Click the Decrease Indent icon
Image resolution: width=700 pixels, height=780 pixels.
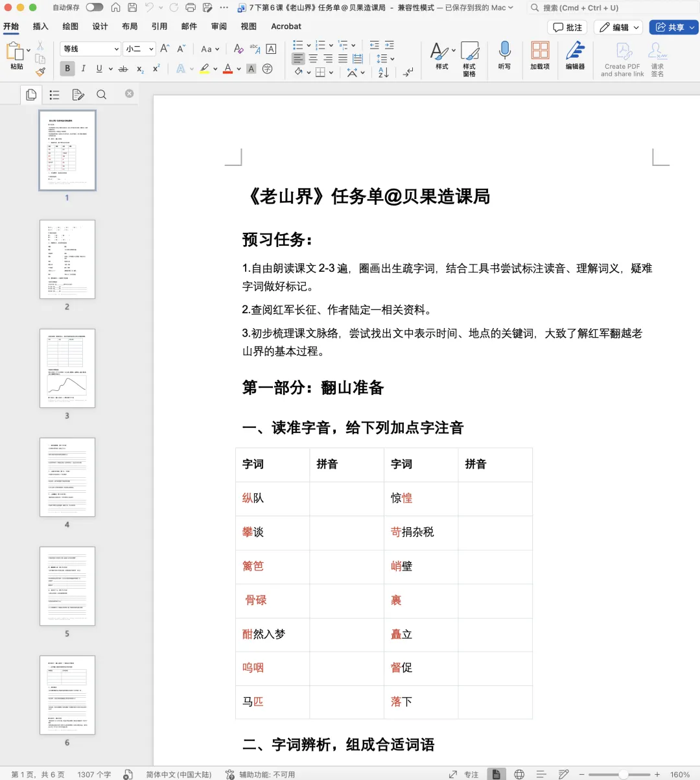(374, 45)
